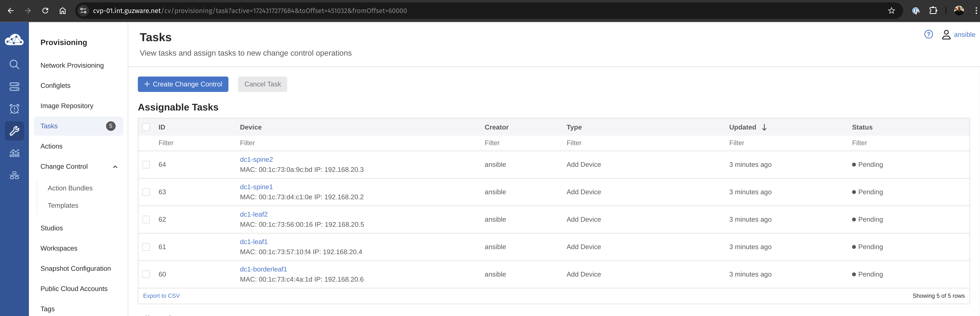Open the Metrics chart icon in rail

14,153
